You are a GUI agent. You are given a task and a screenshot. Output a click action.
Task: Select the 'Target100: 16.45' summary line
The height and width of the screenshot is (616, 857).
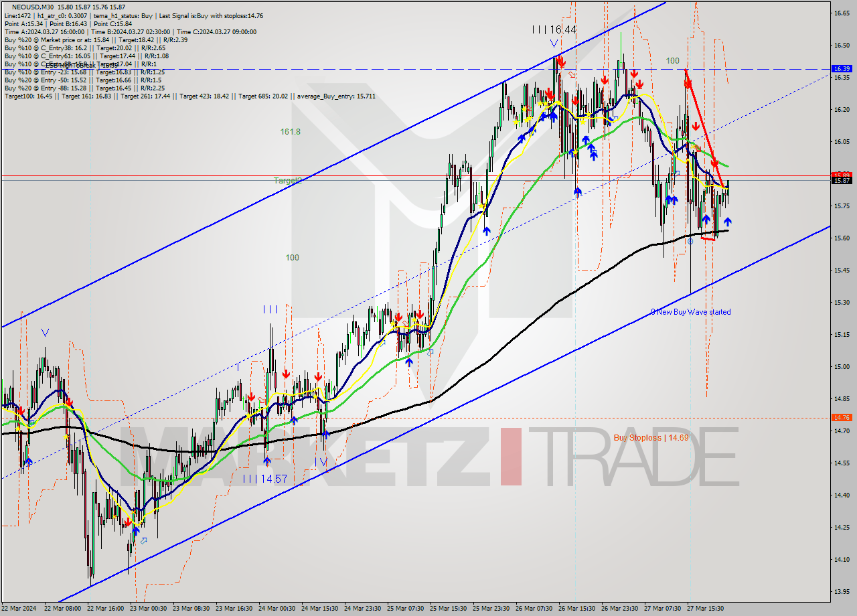(x=189, y=96)
